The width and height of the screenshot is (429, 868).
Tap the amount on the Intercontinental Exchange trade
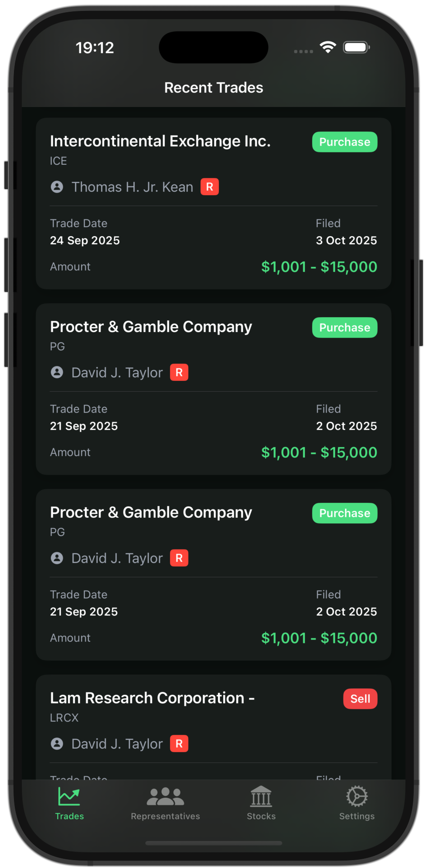click(x=319, y=267)
